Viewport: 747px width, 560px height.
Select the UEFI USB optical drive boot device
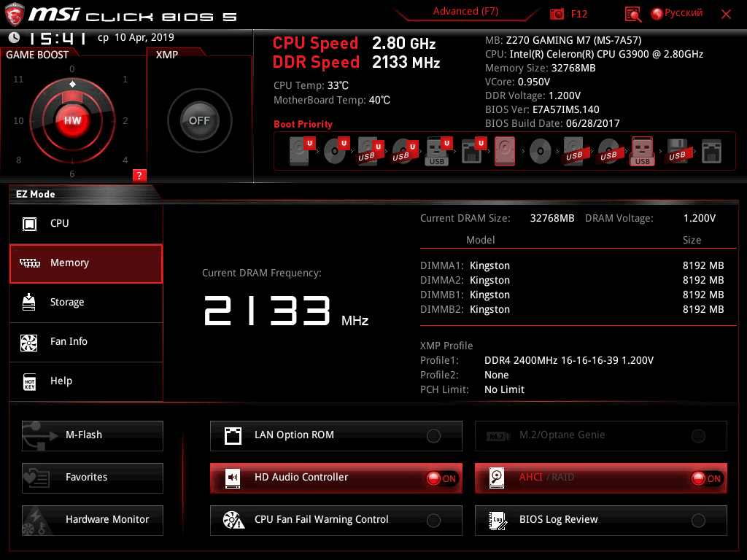point(405,152)
